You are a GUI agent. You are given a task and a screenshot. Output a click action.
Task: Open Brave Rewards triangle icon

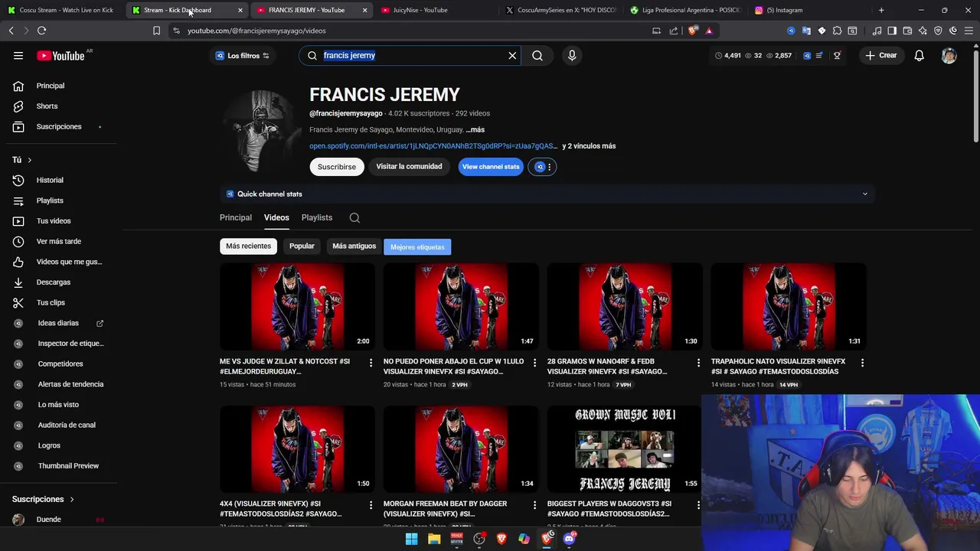point(709,31)
